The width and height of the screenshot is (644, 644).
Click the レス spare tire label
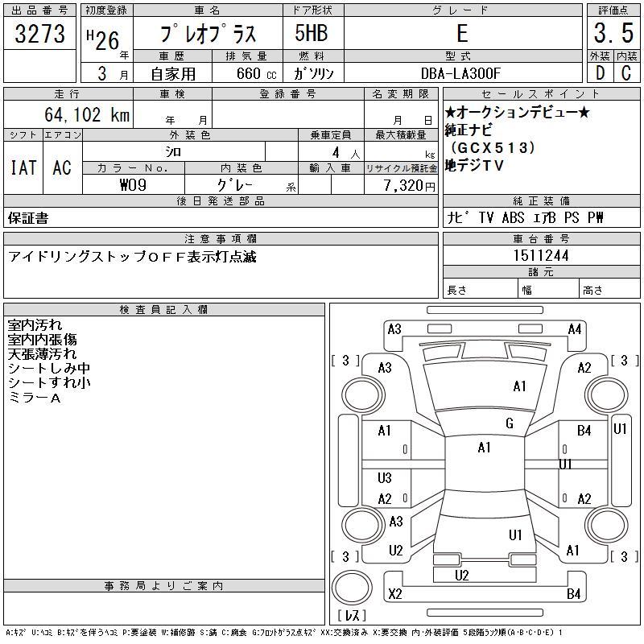coord(352,615)
